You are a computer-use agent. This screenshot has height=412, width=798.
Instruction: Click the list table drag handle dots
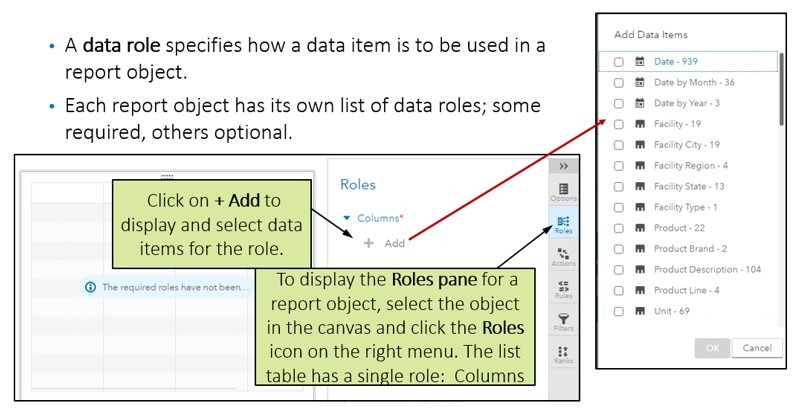(167, 176)
